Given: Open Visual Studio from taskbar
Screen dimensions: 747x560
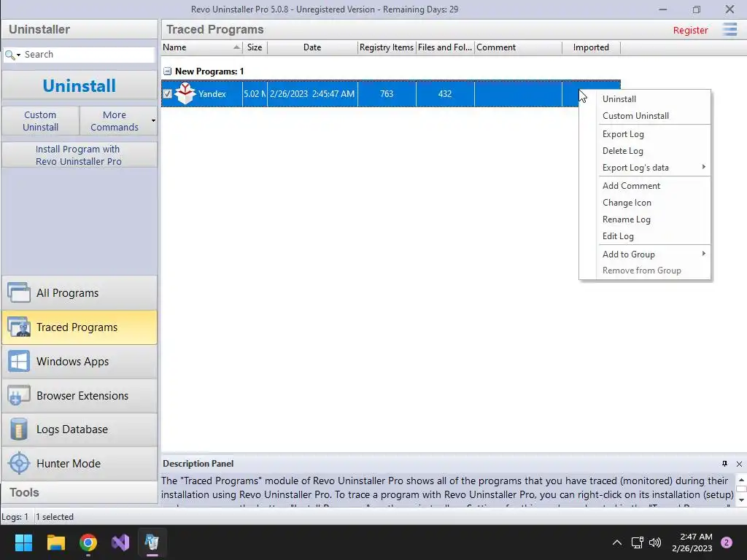Looking at the screenshot, I should (120, 542).
